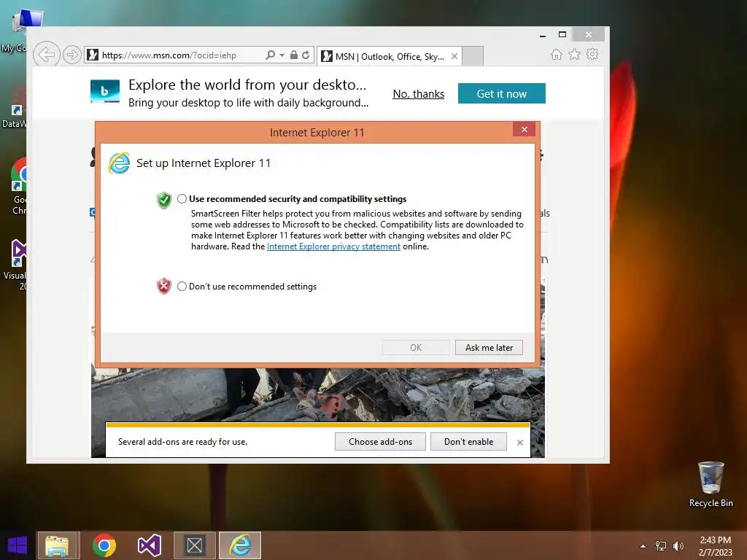747x560 pixels.
Task: Click the MSN site icon in the address bar
Action: pos(93,55)
